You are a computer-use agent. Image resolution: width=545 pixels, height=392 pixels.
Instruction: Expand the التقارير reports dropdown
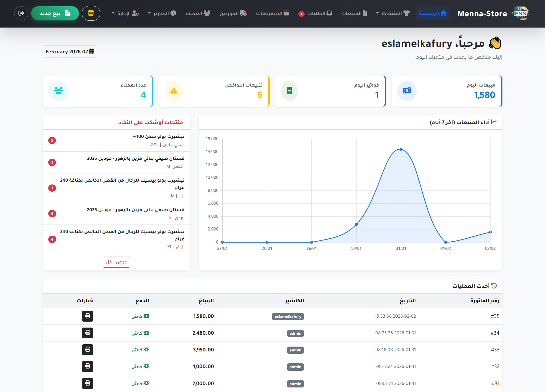162,13
